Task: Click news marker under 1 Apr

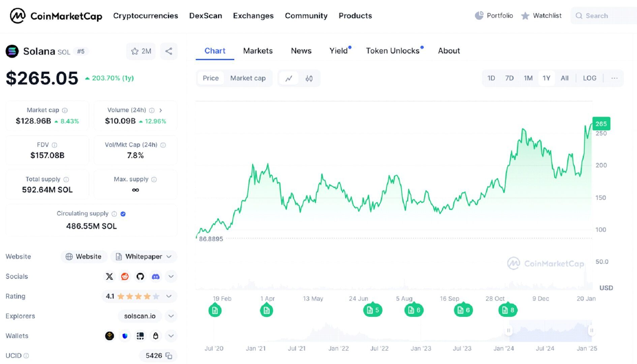Action: [267, 310]
